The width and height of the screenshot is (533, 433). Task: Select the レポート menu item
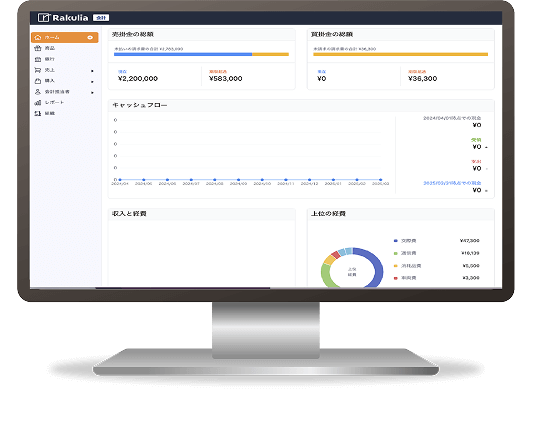pyautogui.click(x=66, y=102)
